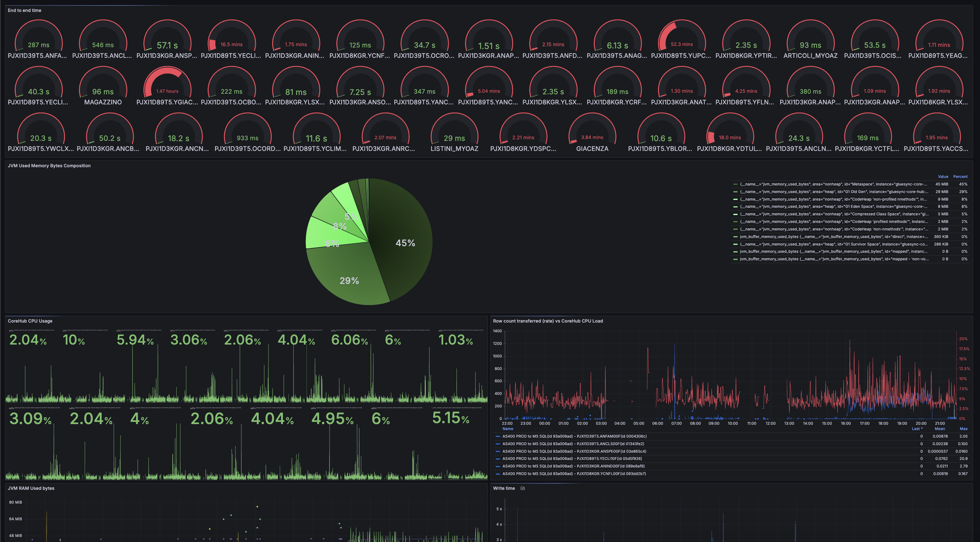Click JVM Used Memory Bytes Composition title
Image resolution: width=980 pixels, height=542 pixels.
(x=49, y=166)
